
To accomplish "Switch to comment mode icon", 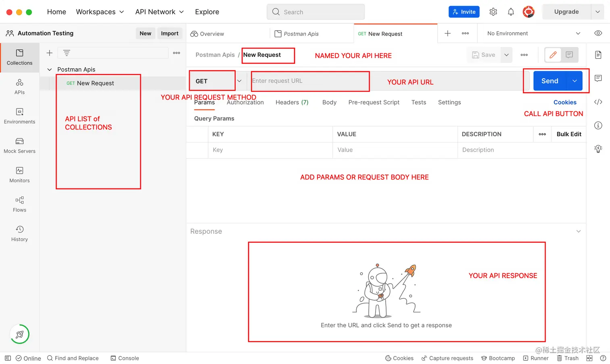I will 569,55.
